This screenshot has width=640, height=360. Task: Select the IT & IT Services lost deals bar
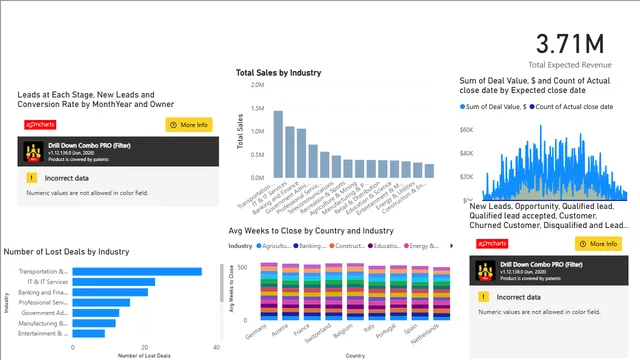(x=114, y=282)
